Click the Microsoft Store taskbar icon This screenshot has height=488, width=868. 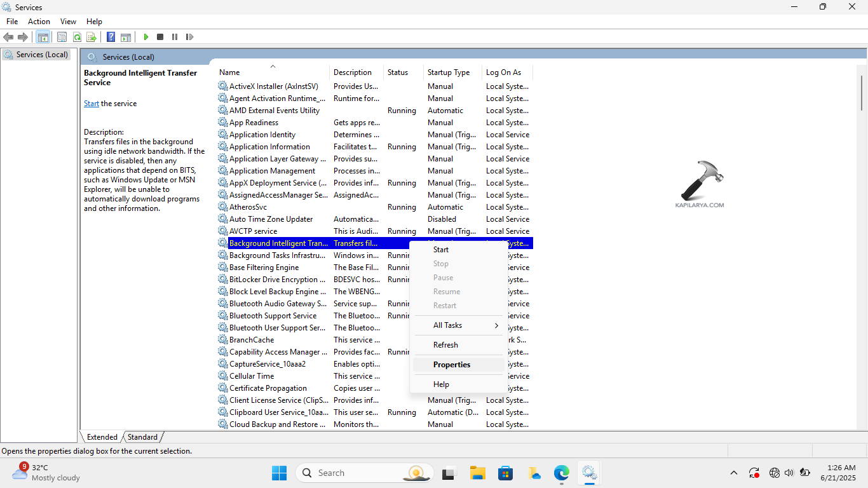[x=505, y=473]
